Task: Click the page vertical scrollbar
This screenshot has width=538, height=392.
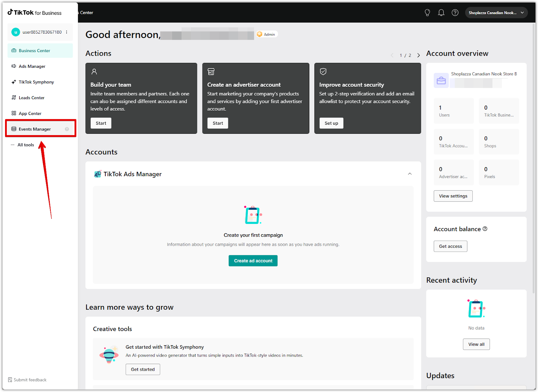Action: coord(534,158)
